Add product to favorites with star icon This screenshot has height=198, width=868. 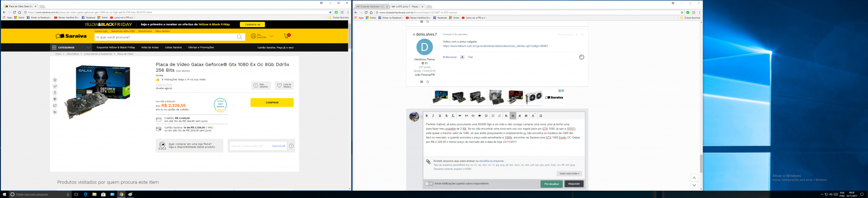pos(55,80)
